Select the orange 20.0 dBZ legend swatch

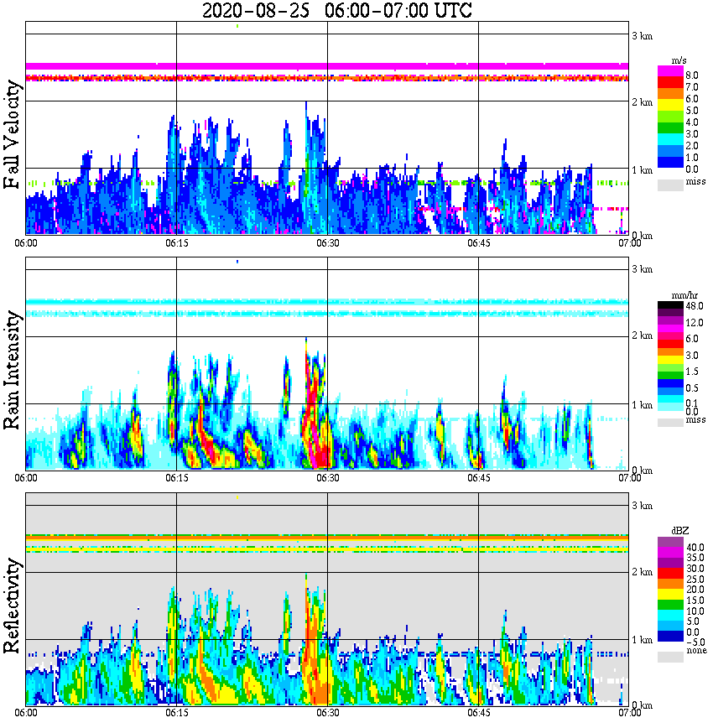[x=670, y=585]
